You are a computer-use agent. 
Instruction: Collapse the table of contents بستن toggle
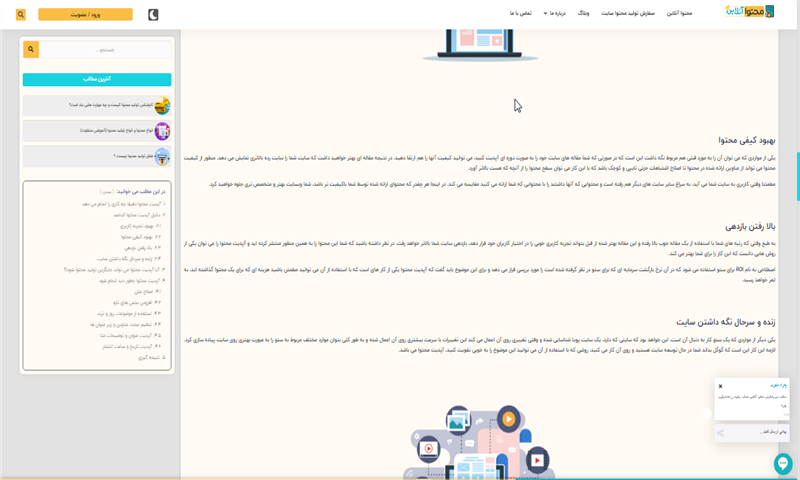pos(105,190)
